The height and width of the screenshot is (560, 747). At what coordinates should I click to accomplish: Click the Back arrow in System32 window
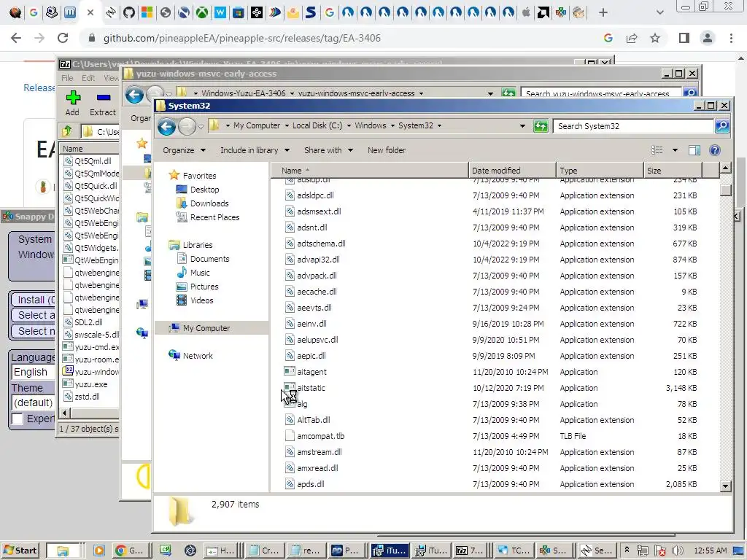click(167, 126)
